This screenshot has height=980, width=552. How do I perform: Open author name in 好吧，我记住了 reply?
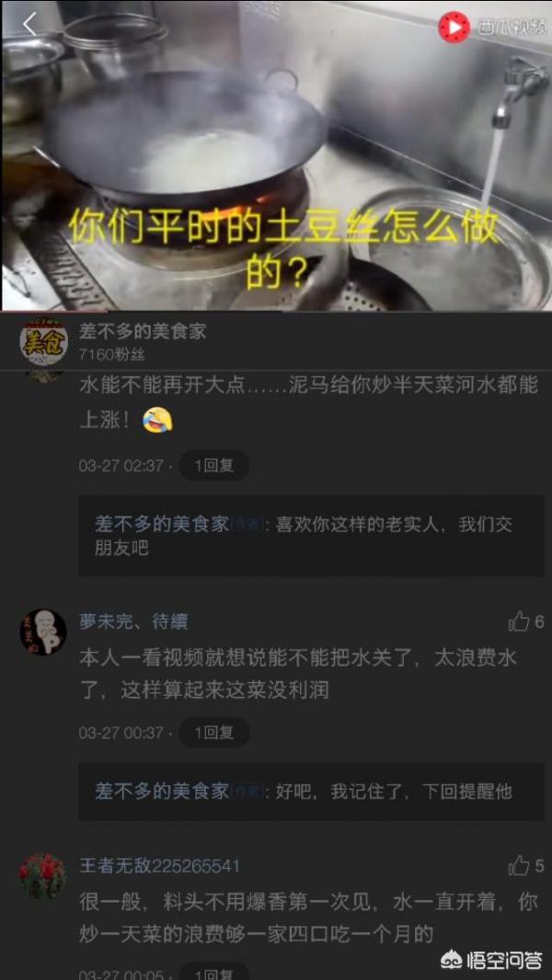click(163, 792)
